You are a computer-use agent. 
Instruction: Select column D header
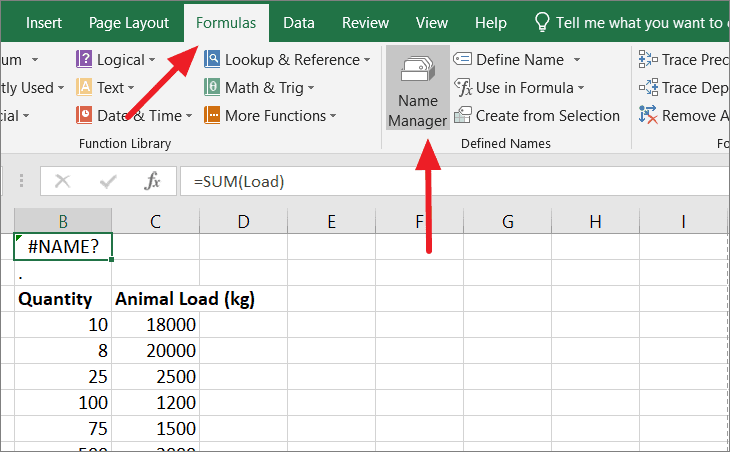[243, 221]
